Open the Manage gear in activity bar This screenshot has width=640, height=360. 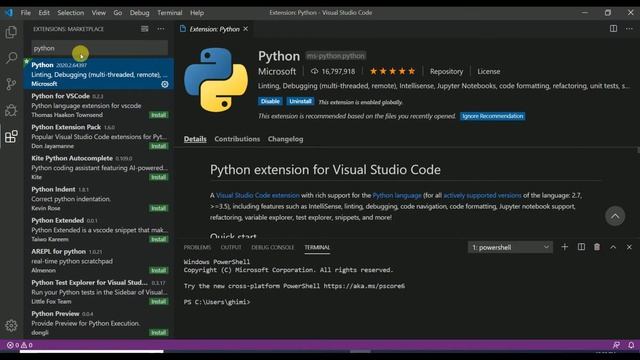11,325
